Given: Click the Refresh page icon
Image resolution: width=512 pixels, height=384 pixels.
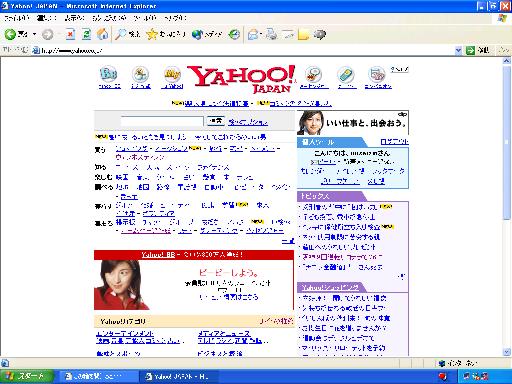Looking at the screenshot, I should click(x=86, y=34).
